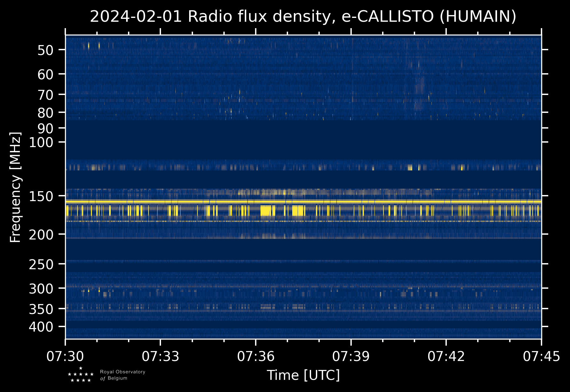
Task: Select the 07:33 time tick label
Action: [160, 357]
